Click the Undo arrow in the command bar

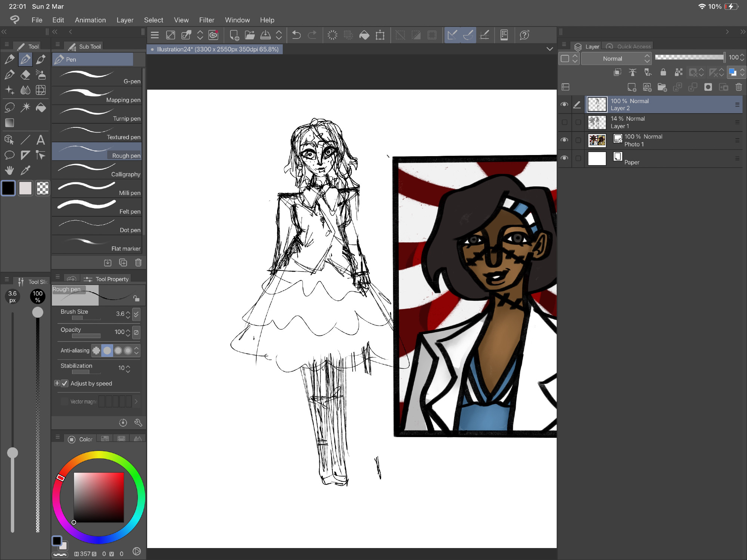[296, 35]
